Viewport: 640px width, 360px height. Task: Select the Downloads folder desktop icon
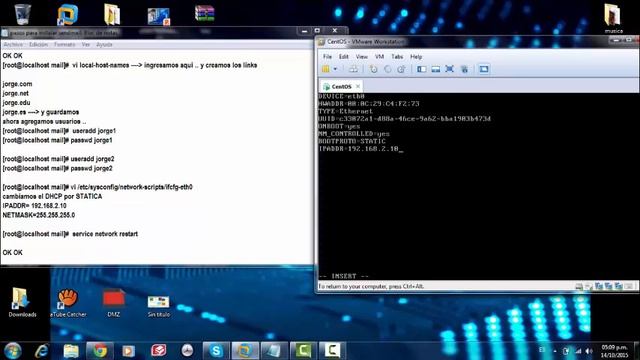[22, 302]
